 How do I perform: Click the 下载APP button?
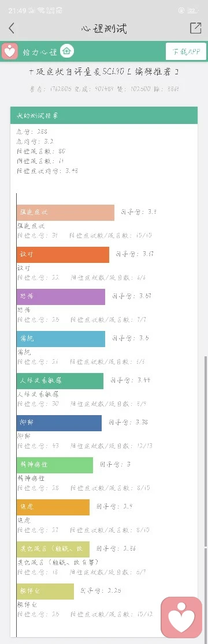tap(186, 52)
